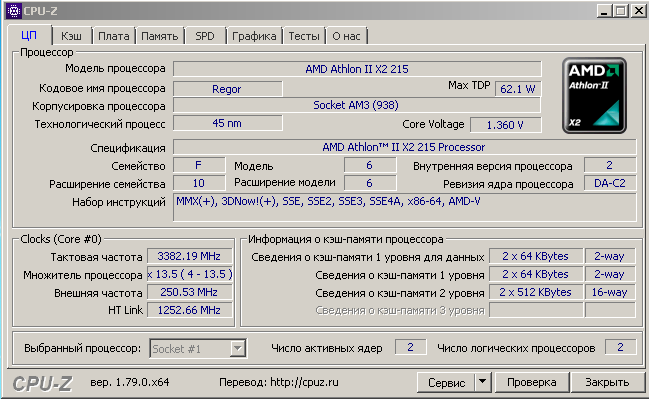Image resolution: width=649 pixels, height=399 pixels.
Task: Open the О нас tab
Action: click(346, 36)
